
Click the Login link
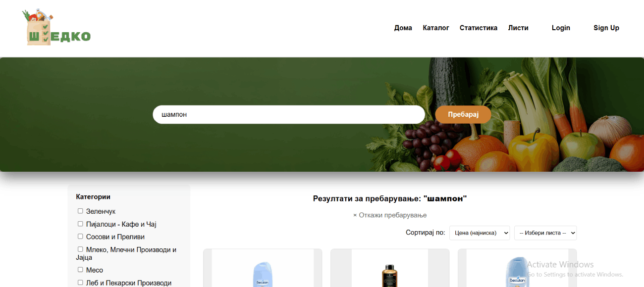click(x=561, y=28)
